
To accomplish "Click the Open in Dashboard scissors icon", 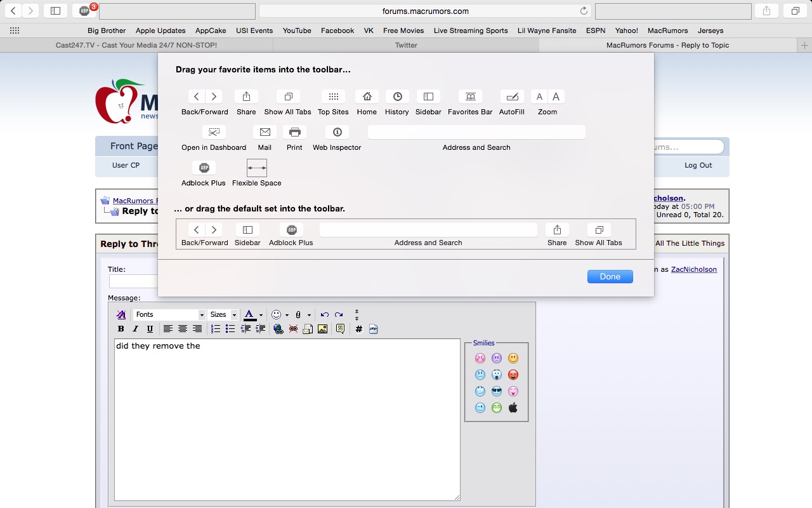I will click(214, 132).
